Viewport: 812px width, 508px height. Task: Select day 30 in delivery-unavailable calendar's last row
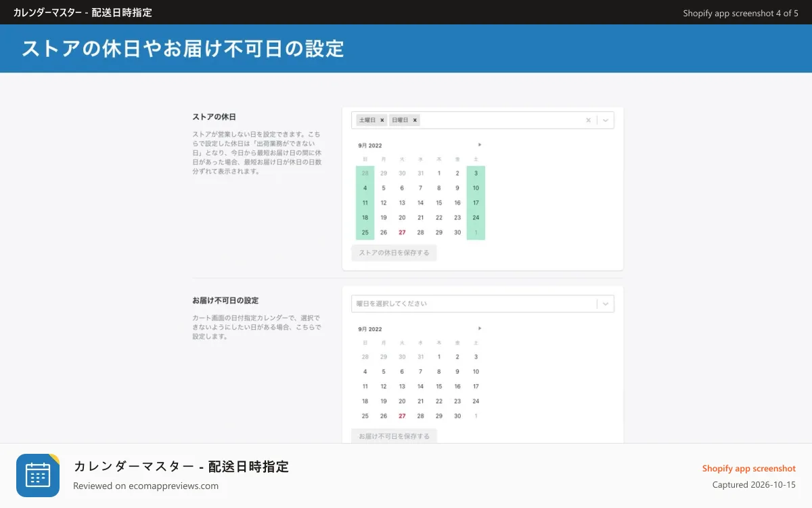(457, 417)
